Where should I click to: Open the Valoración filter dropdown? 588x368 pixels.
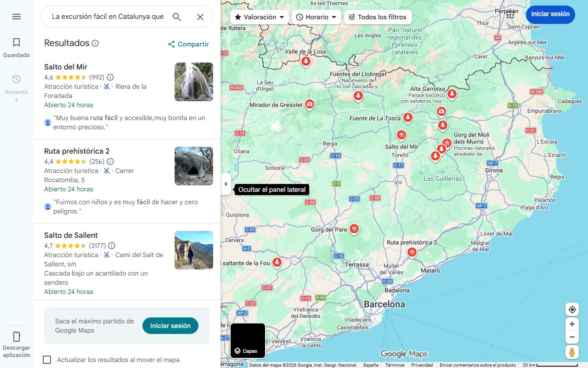(x=259, y=17)
